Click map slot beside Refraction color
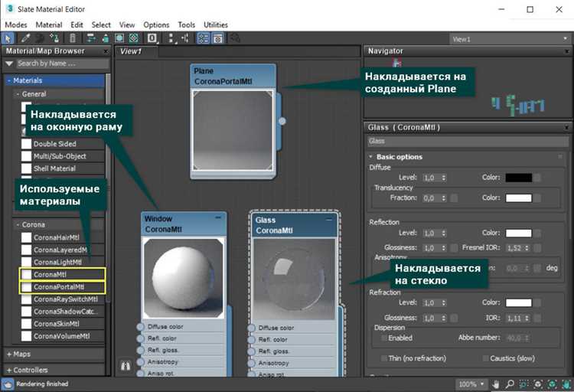Viewport: 574px width, 392px height. (x=537, y=302)
